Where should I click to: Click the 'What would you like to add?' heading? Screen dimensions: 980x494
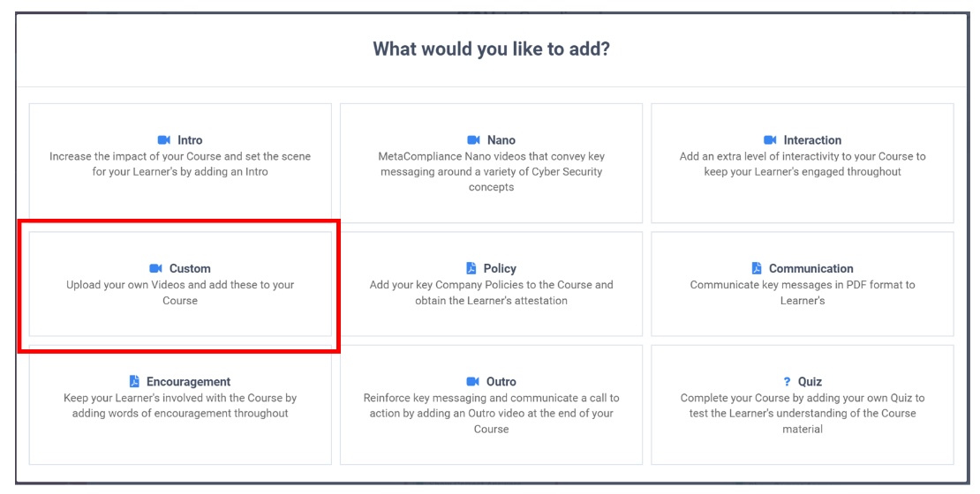491,49
